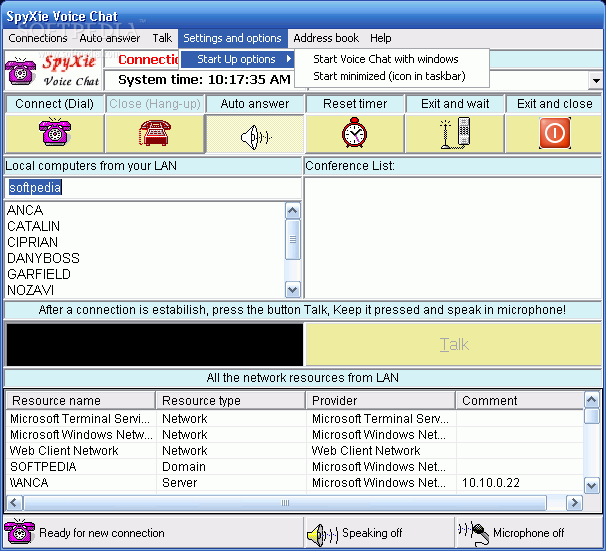This screenshot has height=551, width=606.
Task: Click the Connect (Dial) label button
Action: [x=54, y=104]
